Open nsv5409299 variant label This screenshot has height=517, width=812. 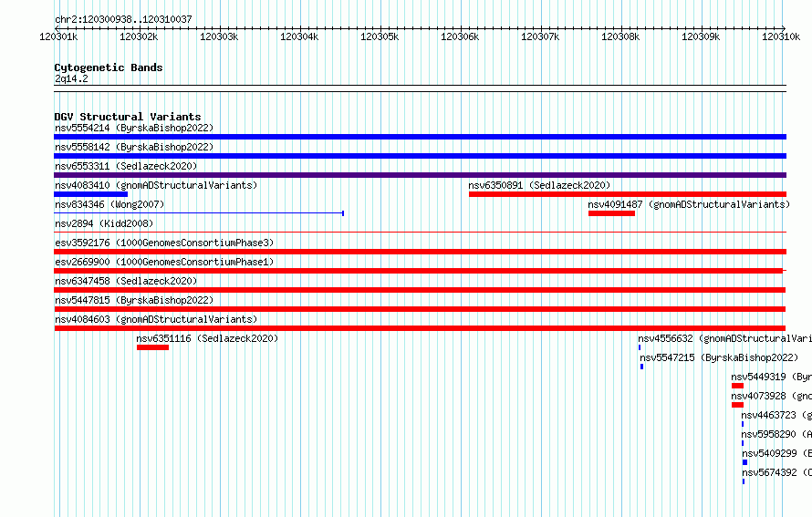(x=776, y=453)
